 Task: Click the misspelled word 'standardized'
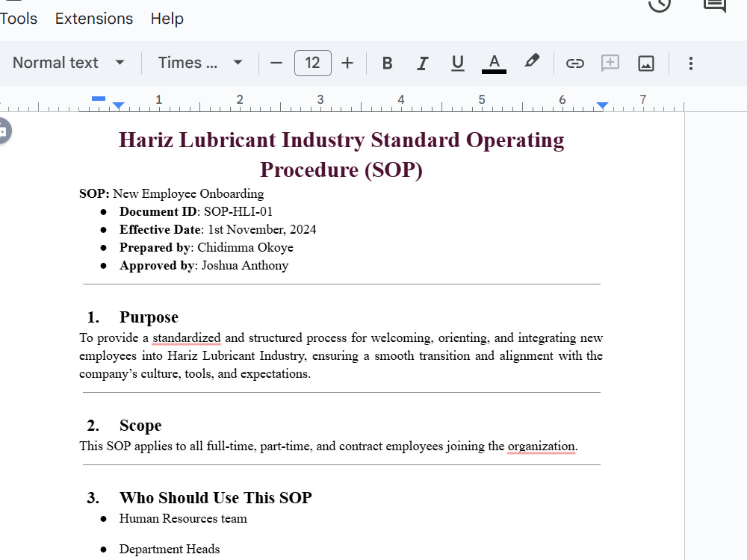click(186, 337)
